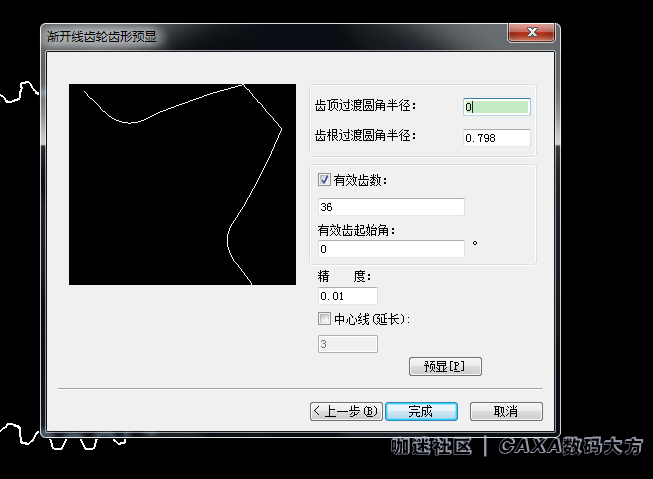Click the dialog title bar text
Screen dimensions: 653x479
pos(102,36)
